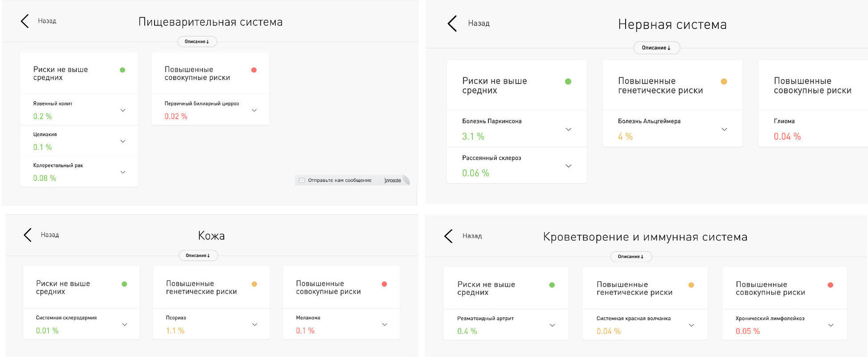Click Отправьте нам сообщение button
This screenshot has height=357, width=868.
[x=340, y=180]
